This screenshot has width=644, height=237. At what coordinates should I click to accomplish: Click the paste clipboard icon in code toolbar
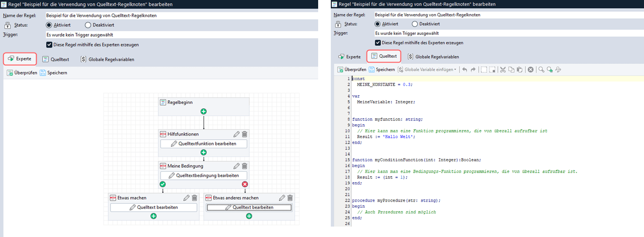point(520,70)
